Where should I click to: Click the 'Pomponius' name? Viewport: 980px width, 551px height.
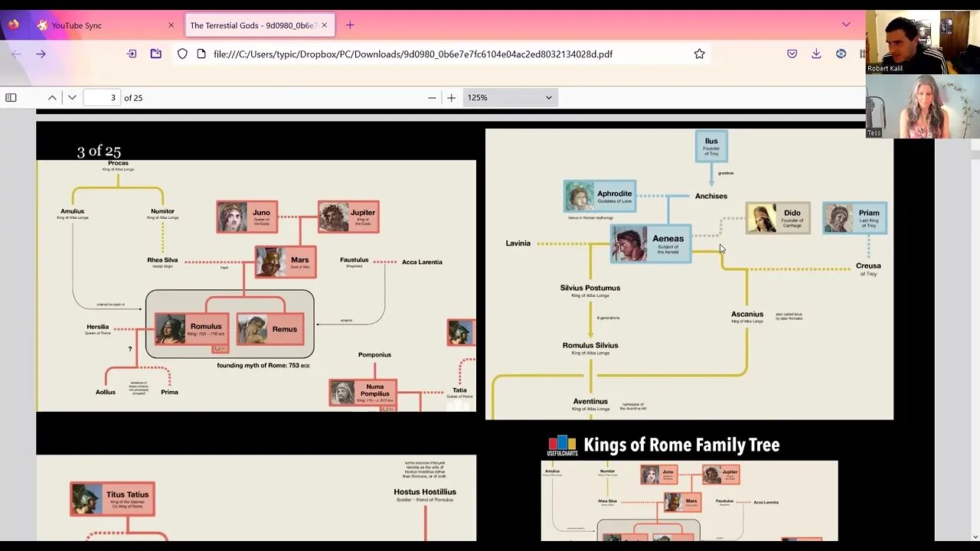[374, 354]
